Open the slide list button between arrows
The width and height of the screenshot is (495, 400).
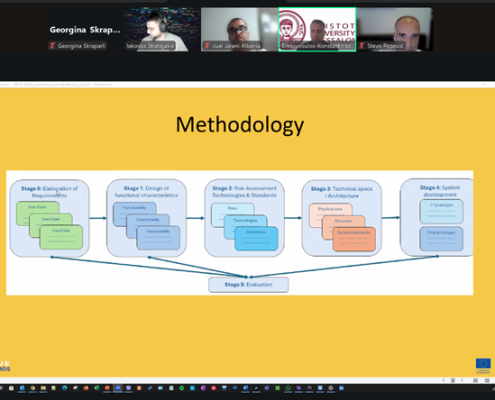[x=453, y=380]
